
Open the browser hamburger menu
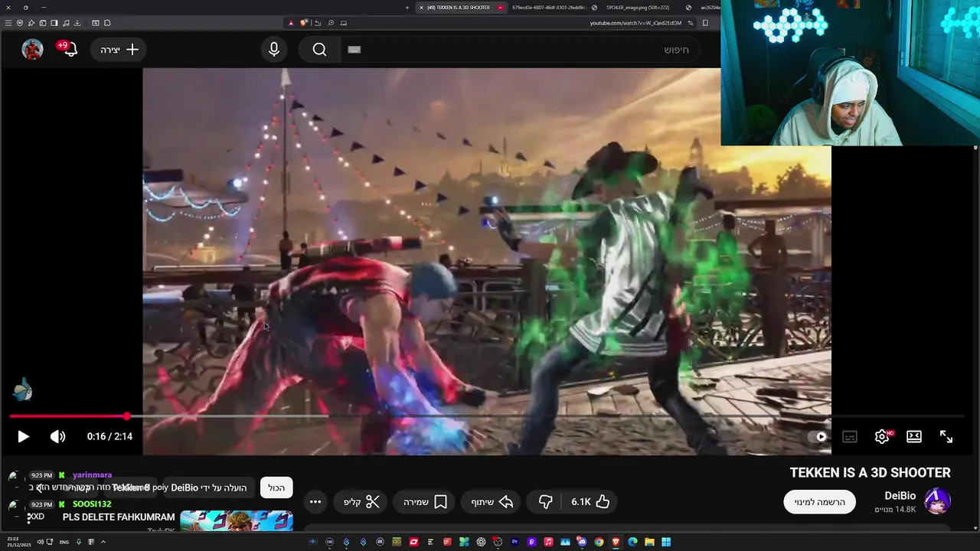point(8,23)
